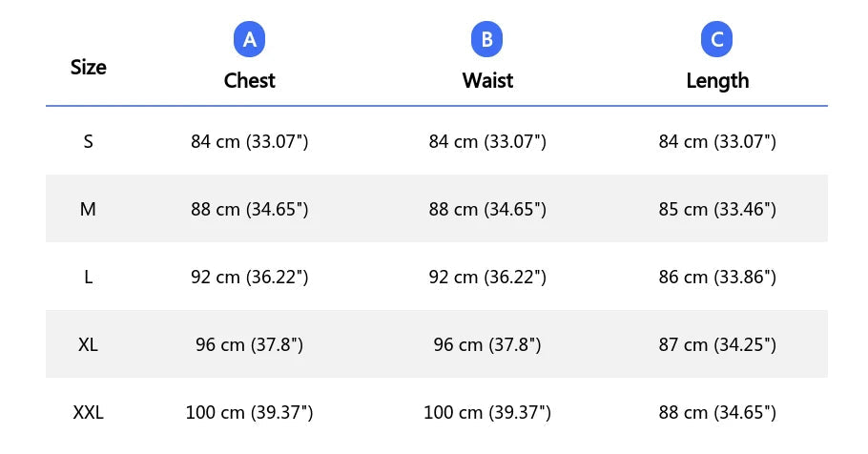Select the Length column header
The width and height of the screenshot is (868, 454).
click(717, 81)
